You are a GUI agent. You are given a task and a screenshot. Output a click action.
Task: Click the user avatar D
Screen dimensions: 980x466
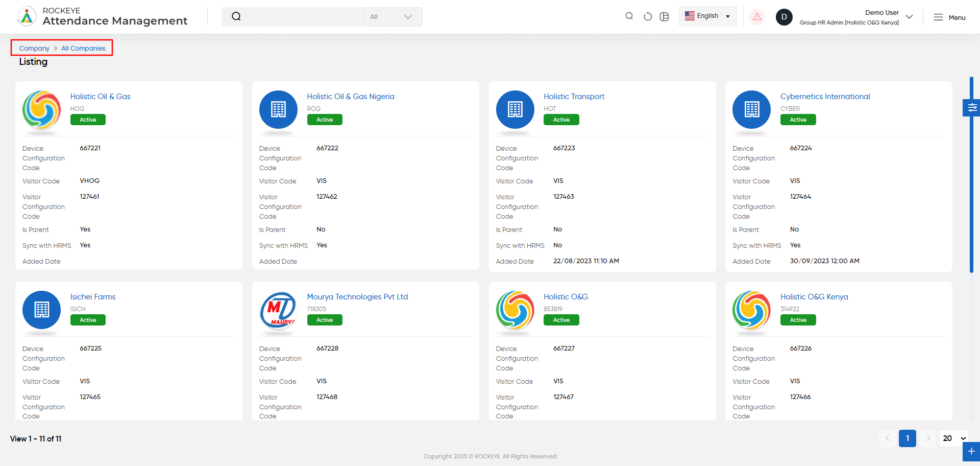point(784,17)
